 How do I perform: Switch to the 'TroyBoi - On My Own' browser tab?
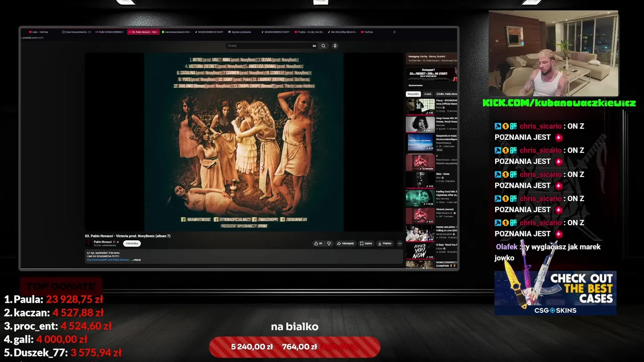(309, 32)
